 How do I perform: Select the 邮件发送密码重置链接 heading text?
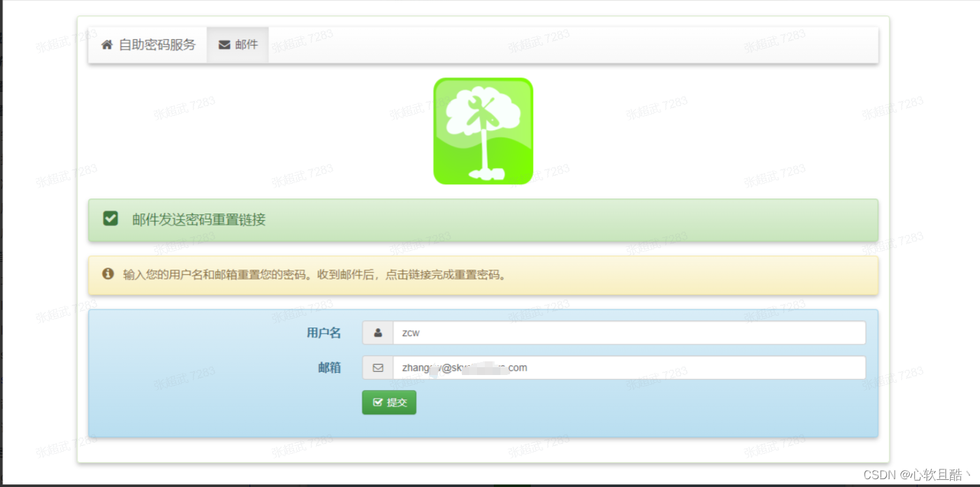[199, 219]
